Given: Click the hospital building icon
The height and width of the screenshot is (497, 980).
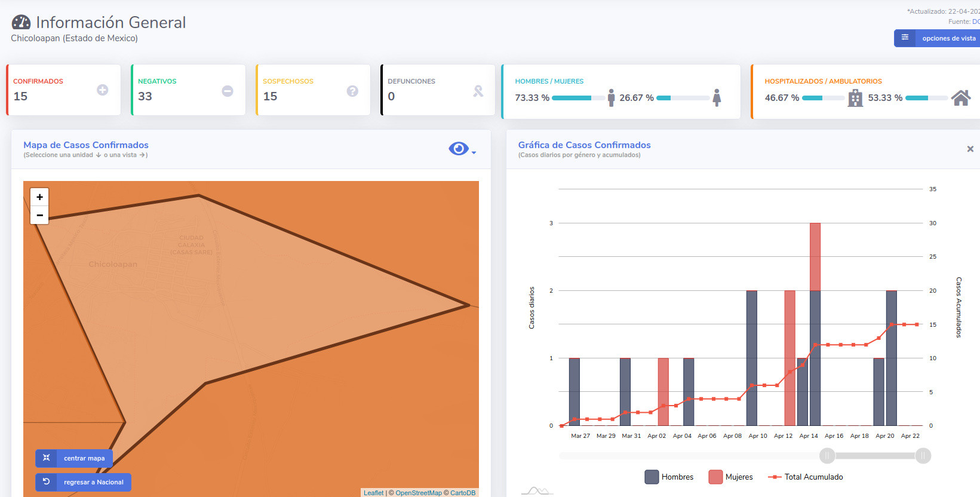Looking at the screenshot, I should point(855,98).
